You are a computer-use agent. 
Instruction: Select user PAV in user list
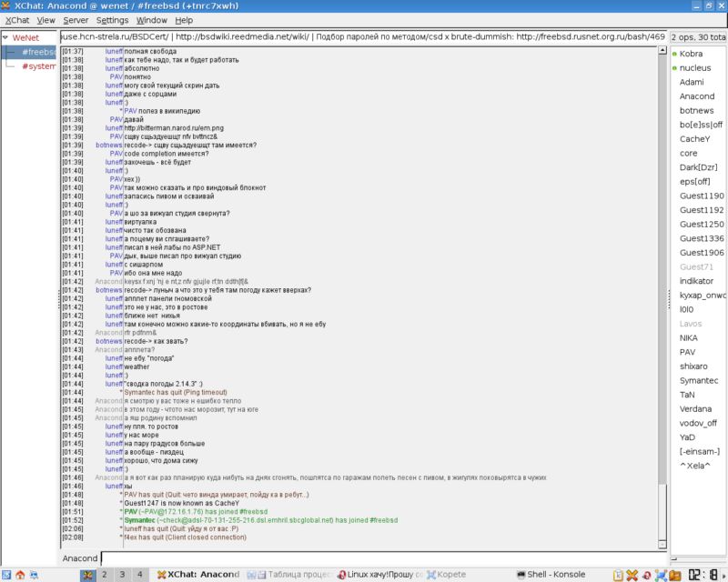tap(688, 352)
